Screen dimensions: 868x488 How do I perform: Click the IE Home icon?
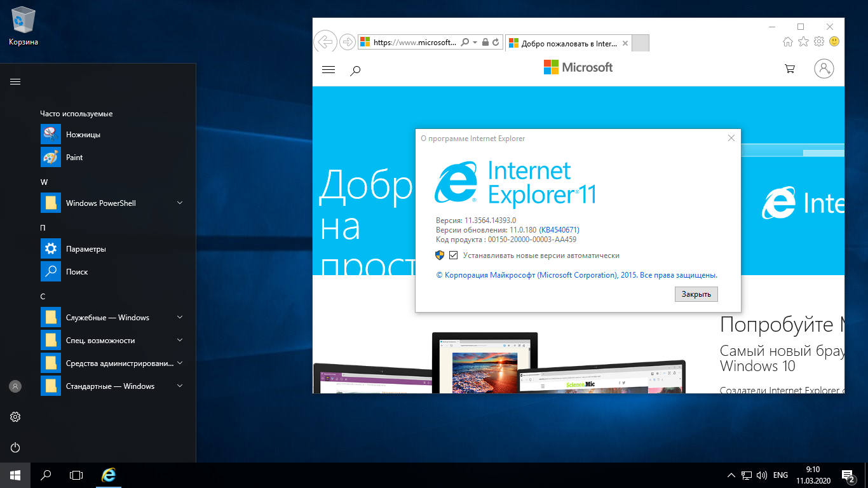(x=788, y=42)
